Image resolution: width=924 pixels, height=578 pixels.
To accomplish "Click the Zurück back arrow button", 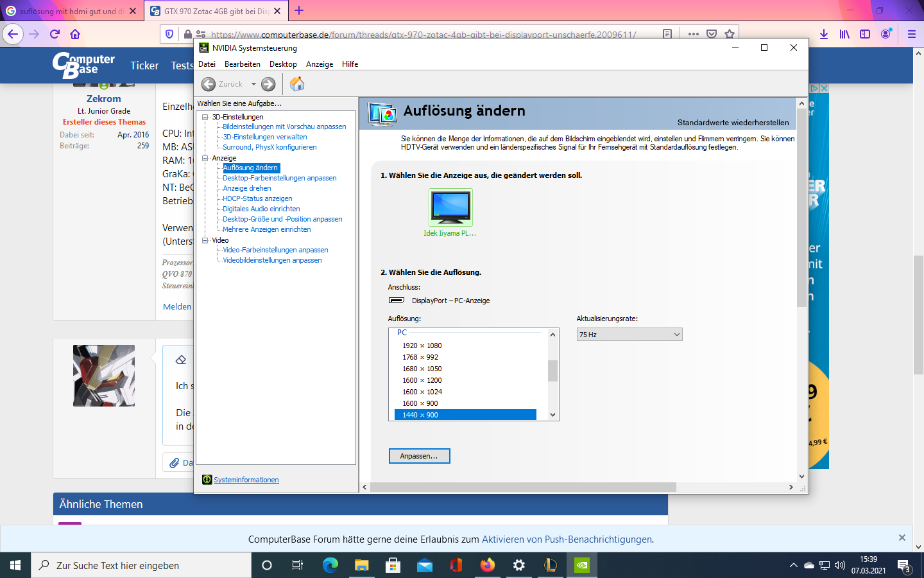I will tap(209, 84).
